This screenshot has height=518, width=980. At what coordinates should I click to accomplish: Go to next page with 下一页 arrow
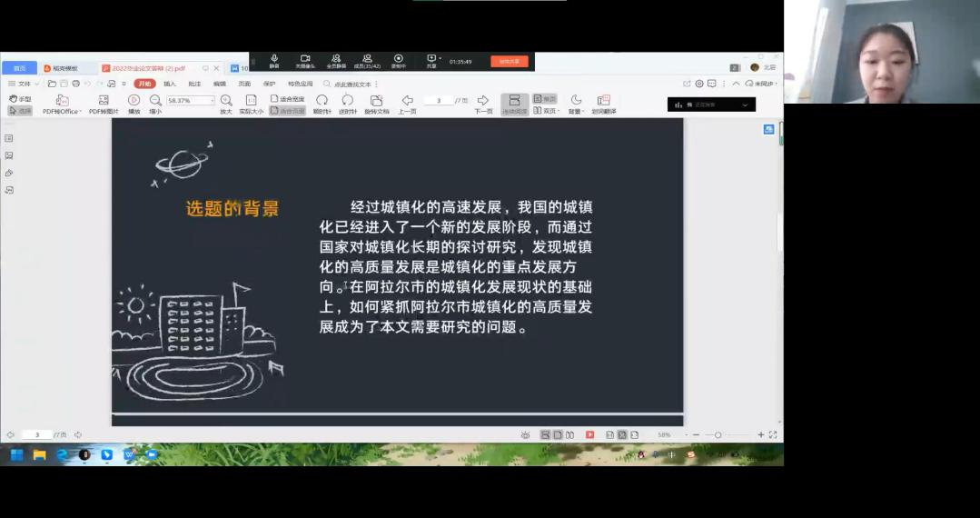coord(483,101)
